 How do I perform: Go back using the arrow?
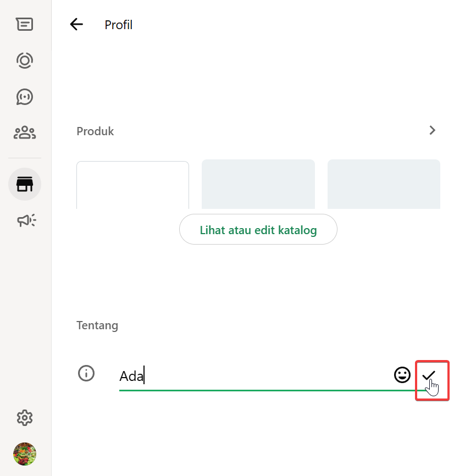[x=76, y=24]
